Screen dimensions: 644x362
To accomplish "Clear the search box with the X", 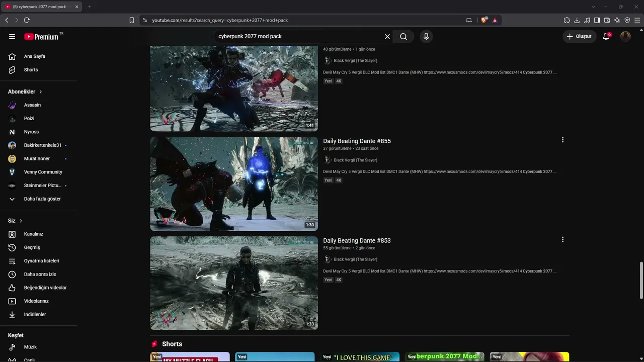I will [387, 36].
